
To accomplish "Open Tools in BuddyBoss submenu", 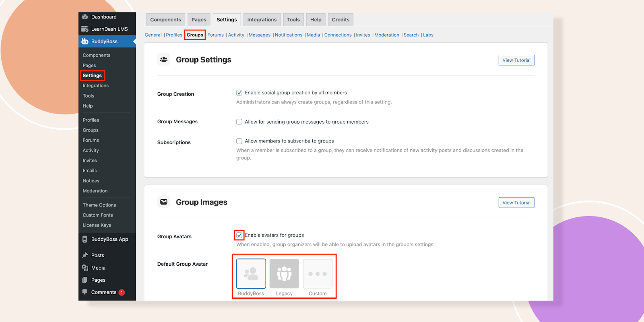I will click(89, 96).
